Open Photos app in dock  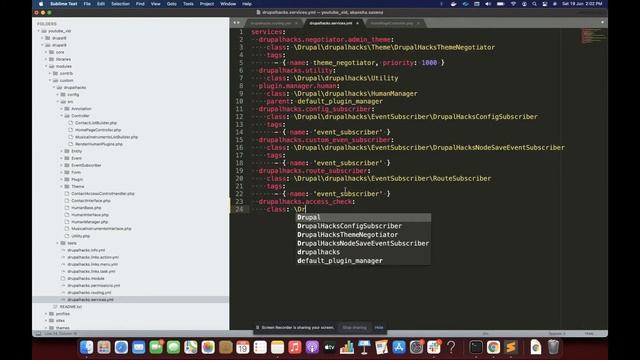[208, 347]
